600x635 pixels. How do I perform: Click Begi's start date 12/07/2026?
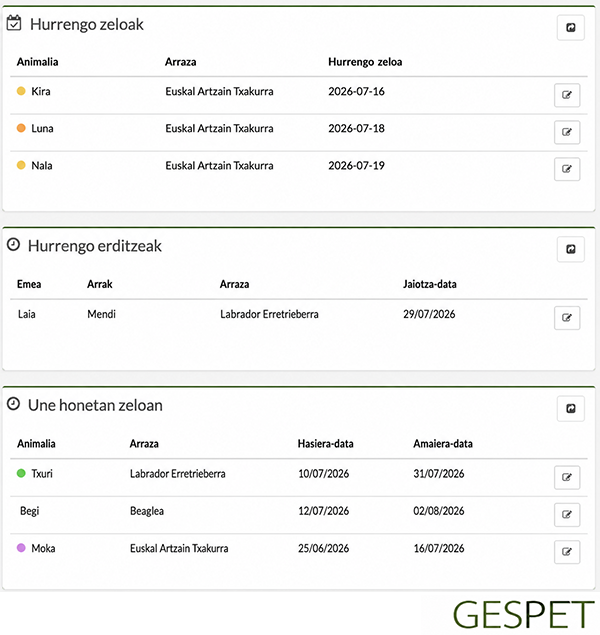[x=323, y=511]
